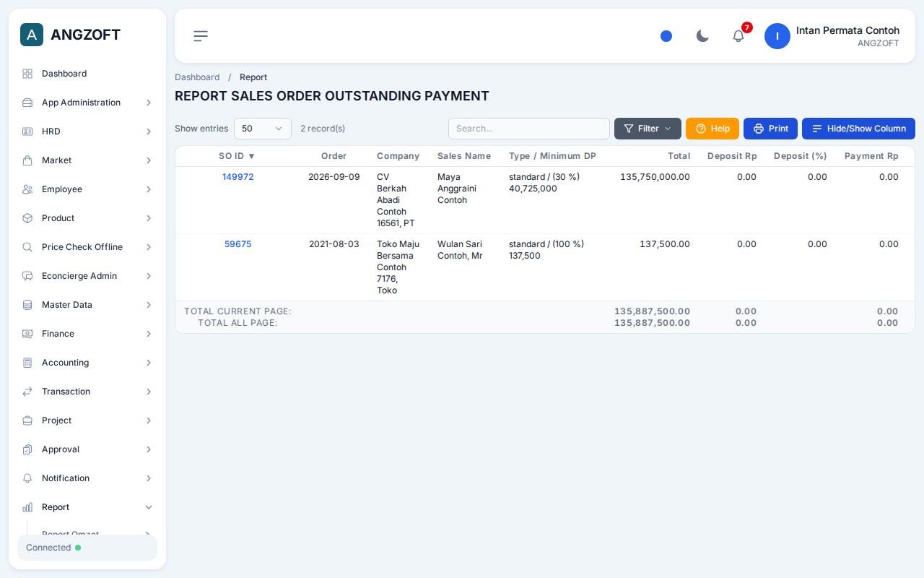Sort by the Payment Rp column header

[871, 156]
